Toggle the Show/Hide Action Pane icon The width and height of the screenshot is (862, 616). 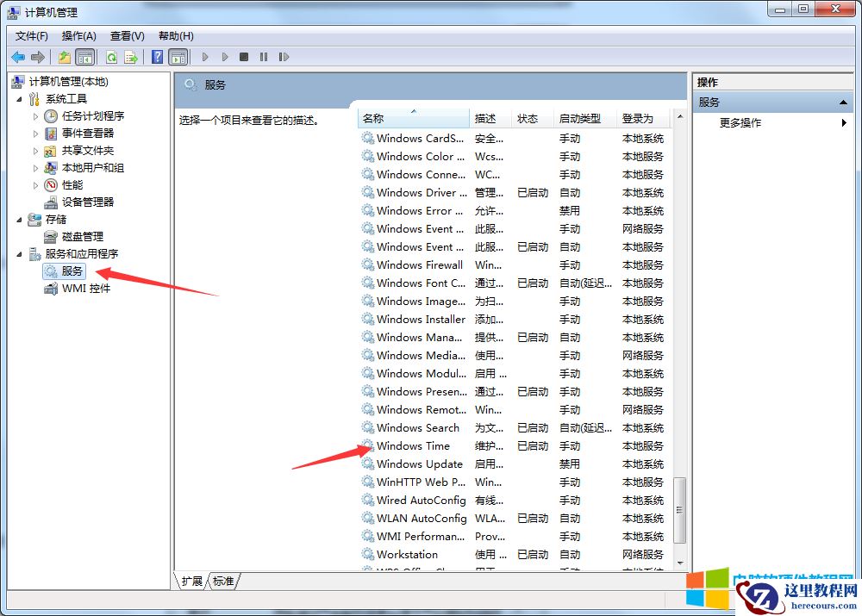point(178,57)
